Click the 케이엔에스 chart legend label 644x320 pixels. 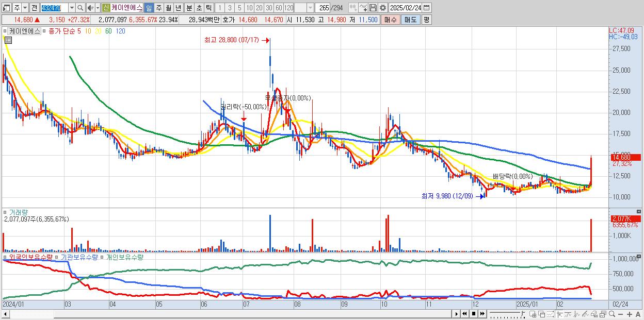[x=24, y=31]
